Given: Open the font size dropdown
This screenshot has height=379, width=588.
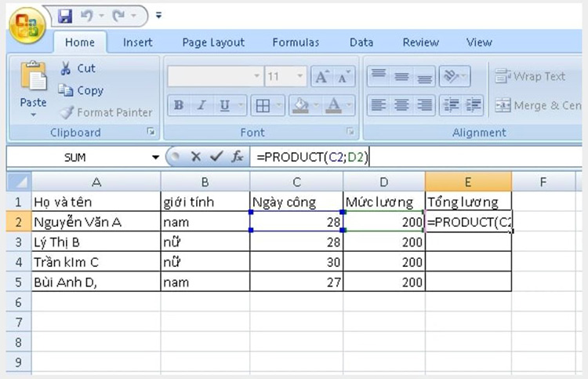Looking at the screenshot, I should tap(299, 76).
